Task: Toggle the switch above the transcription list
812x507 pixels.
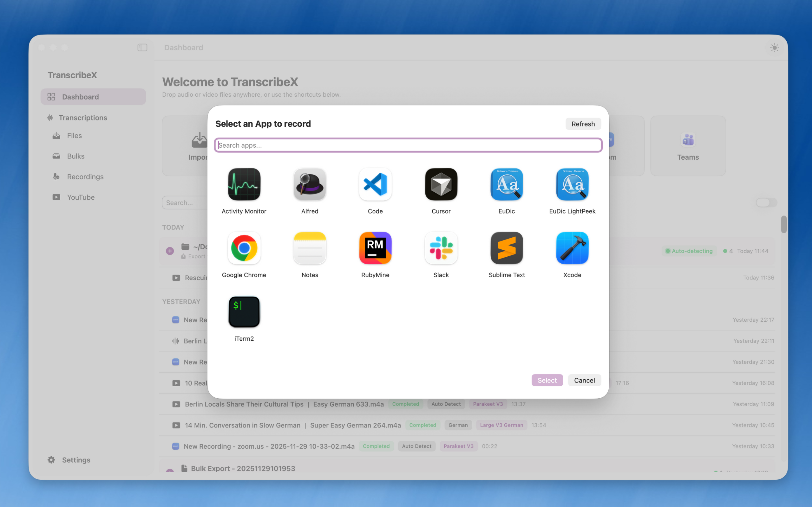Action: (766, 202)
